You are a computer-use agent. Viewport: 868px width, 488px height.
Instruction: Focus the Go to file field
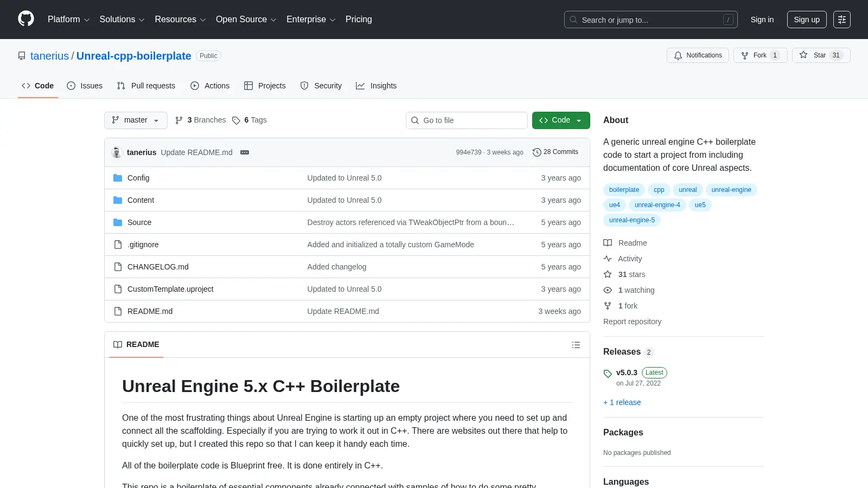coord(467,120)
